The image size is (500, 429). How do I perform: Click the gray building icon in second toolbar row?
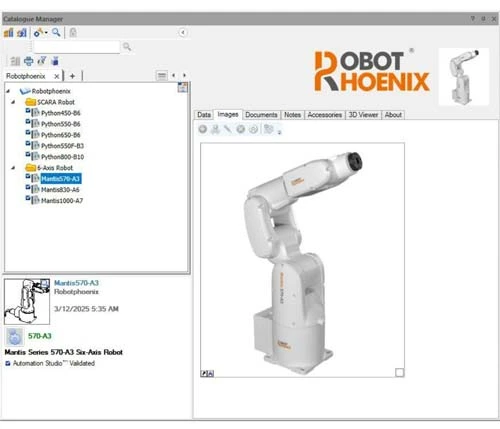pyautogui.click(x=14, y=61)
